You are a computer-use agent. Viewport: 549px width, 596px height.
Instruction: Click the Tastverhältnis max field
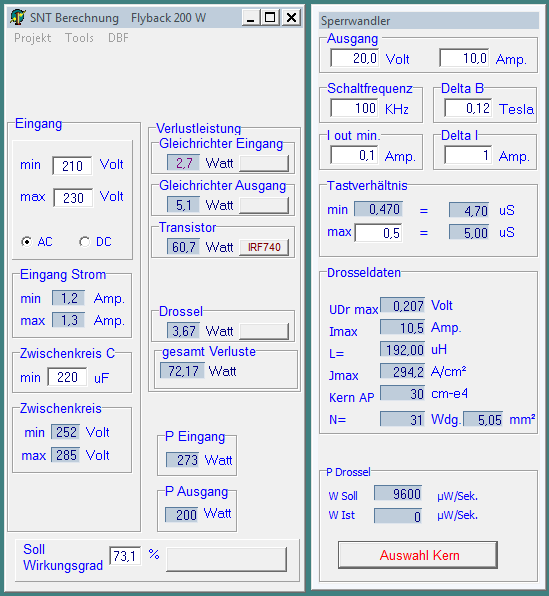pos(378,233)
